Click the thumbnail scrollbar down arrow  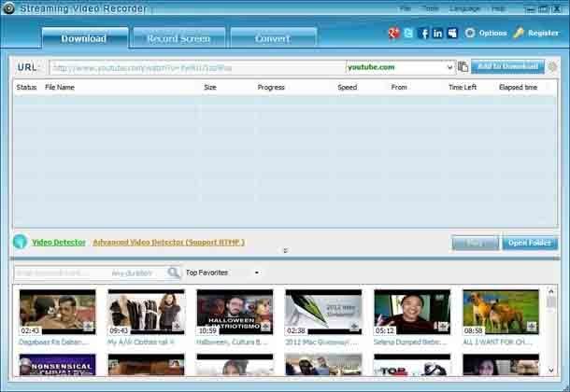(x=551, y=370)
